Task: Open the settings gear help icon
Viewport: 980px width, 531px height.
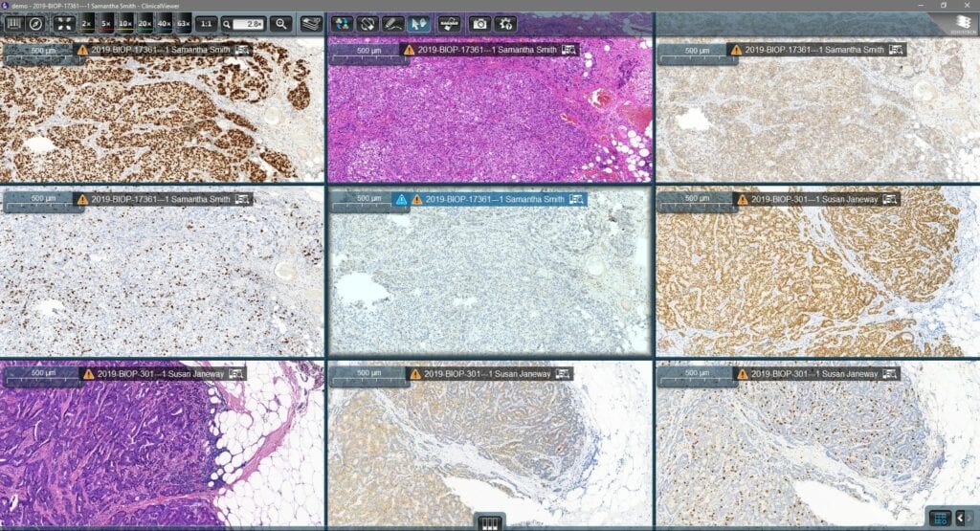Action: [x=505, y=24]
